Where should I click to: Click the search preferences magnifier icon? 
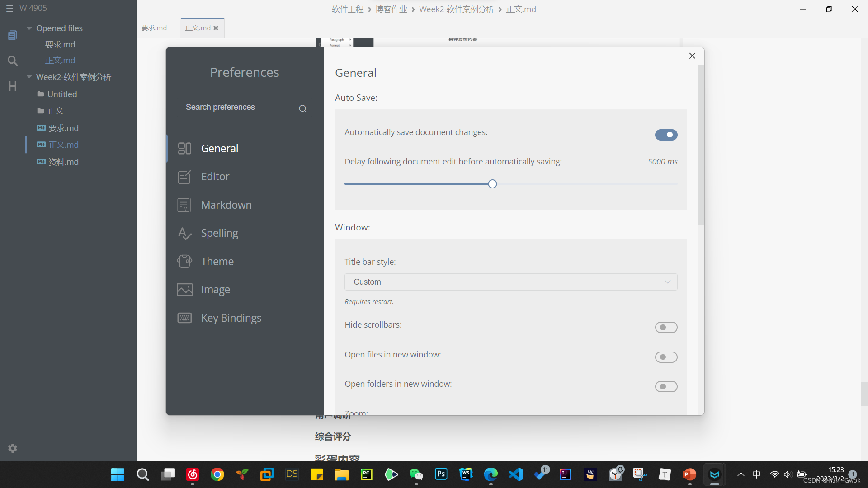click(302, 108)
